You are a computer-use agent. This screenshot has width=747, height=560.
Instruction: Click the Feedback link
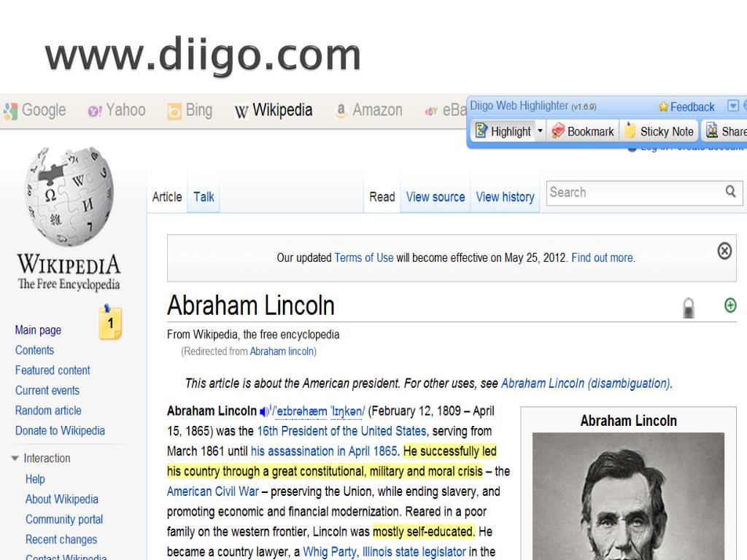click(686, 106)
